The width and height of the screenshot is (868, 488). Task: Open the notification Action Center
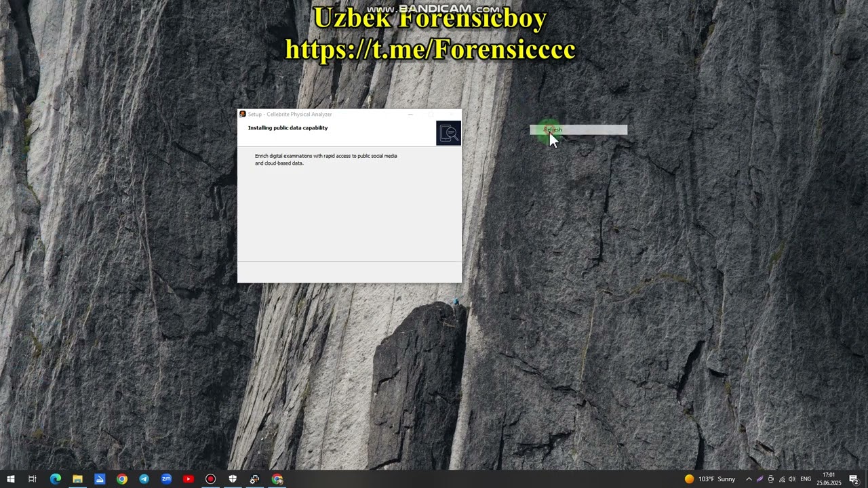click(x=854, y=479)
